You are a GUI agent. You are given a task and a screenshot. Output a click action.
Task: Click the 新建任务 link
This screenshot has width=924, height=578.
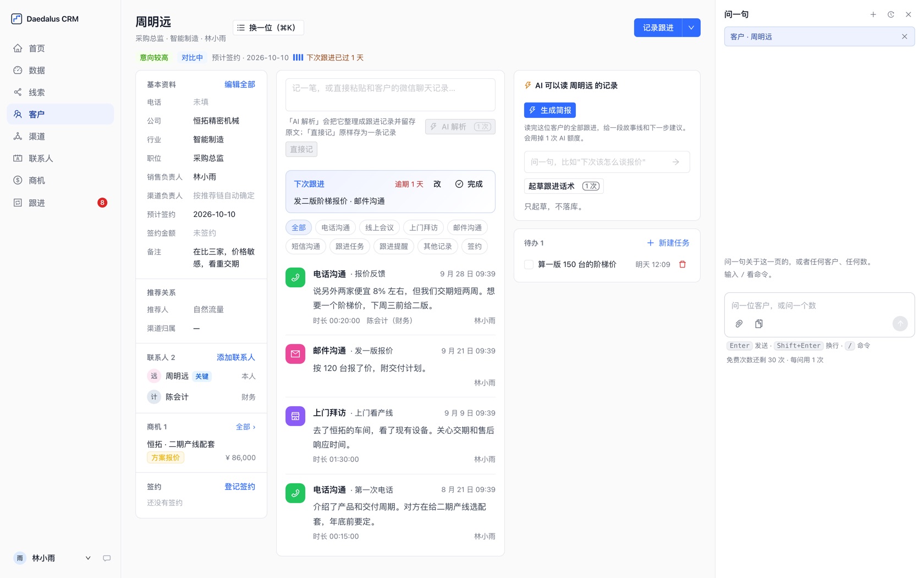668,243
